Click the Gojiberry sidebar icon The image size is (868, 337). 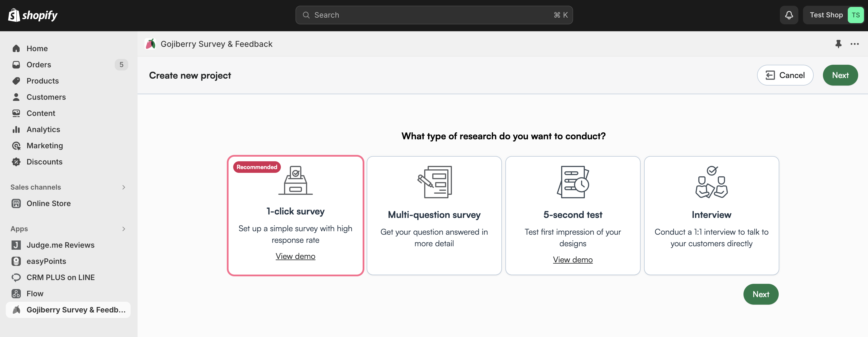pyautogui.click(x=16, y=310)
